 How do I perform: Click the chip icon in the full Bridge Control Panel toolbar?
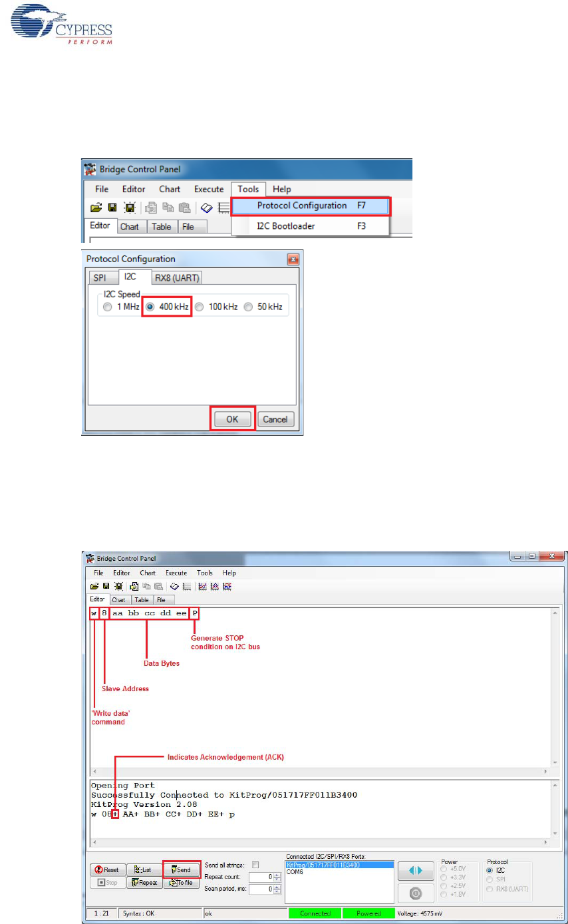(119, 587)
